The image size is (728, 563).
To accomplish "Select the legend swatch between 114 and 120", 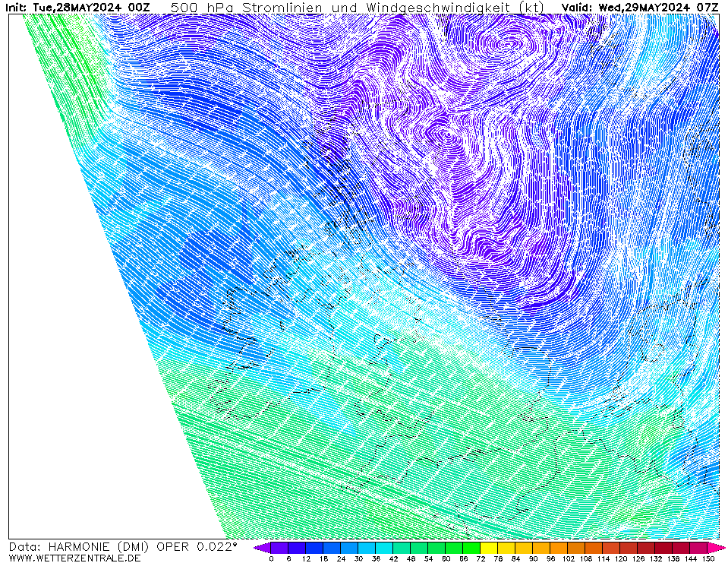I will click(x=612, y=548).
